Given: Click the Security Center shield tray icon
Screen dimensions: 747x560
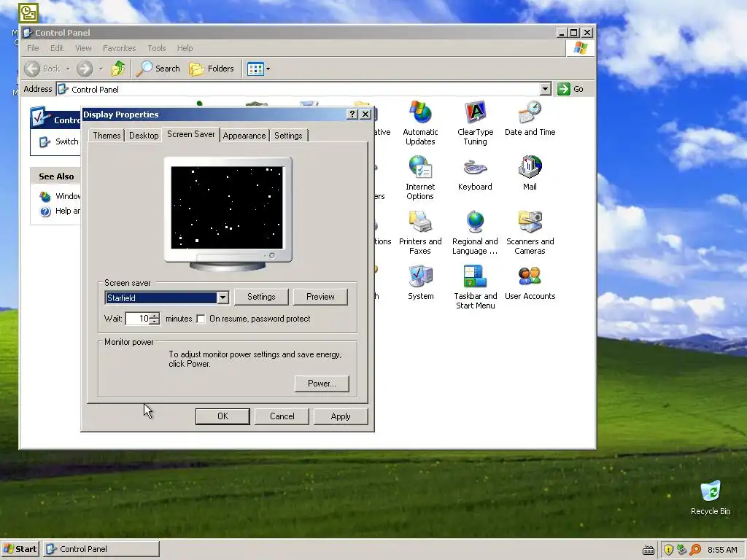Looking at the screenshot, I should click(668, 550).
